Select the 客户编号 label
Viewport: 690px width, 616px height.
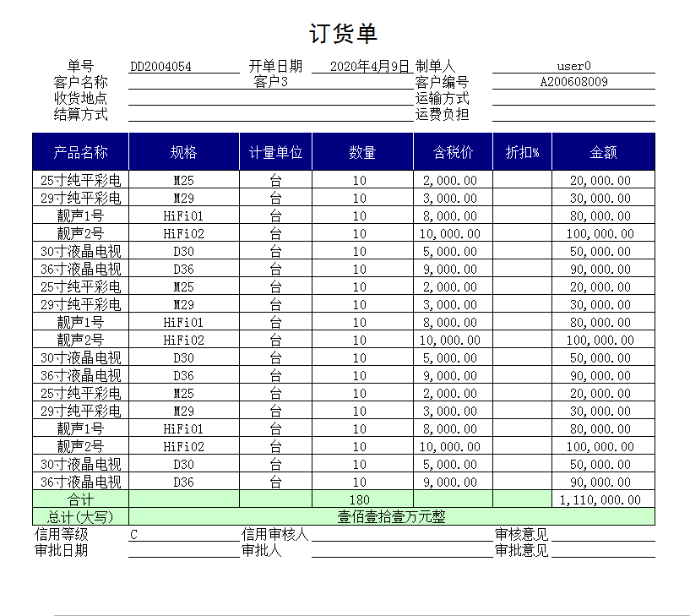[x=442, y=82]
